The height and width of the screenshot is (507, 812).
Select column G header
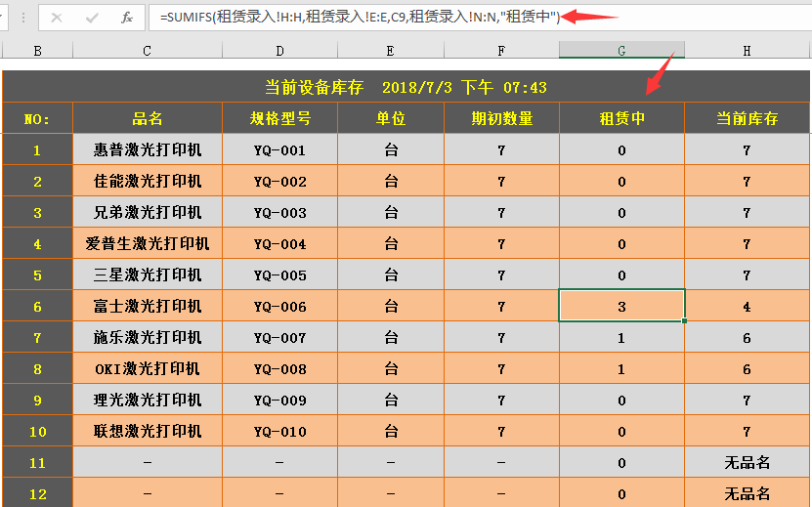621,50
